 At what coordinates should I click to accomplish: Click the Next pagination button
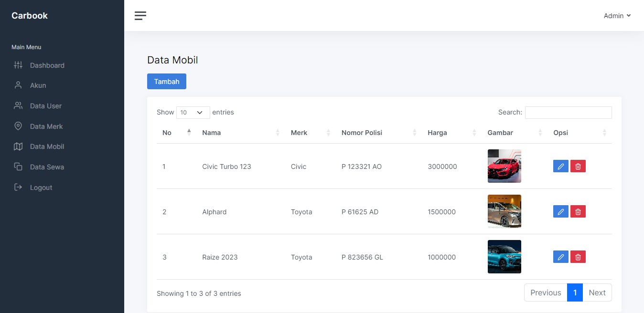pyautogui.click(x=597, y=292)
